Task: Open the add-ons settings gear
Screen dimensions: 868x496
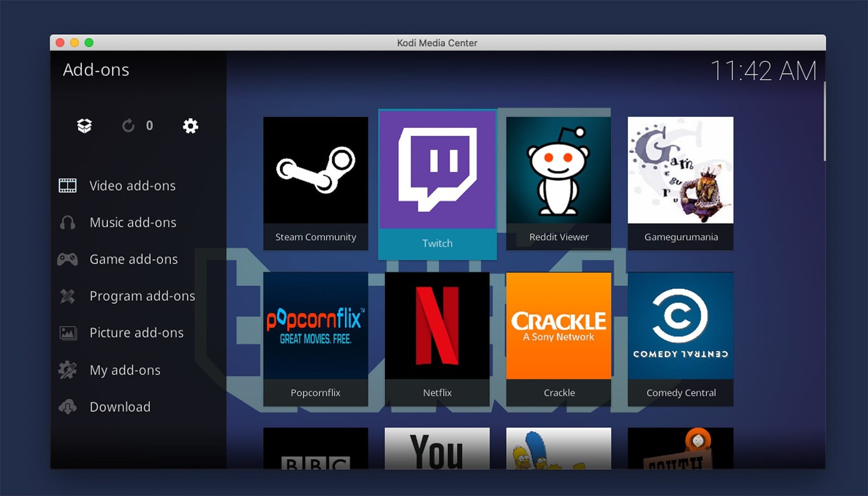Action: click(x=190, y=126)
